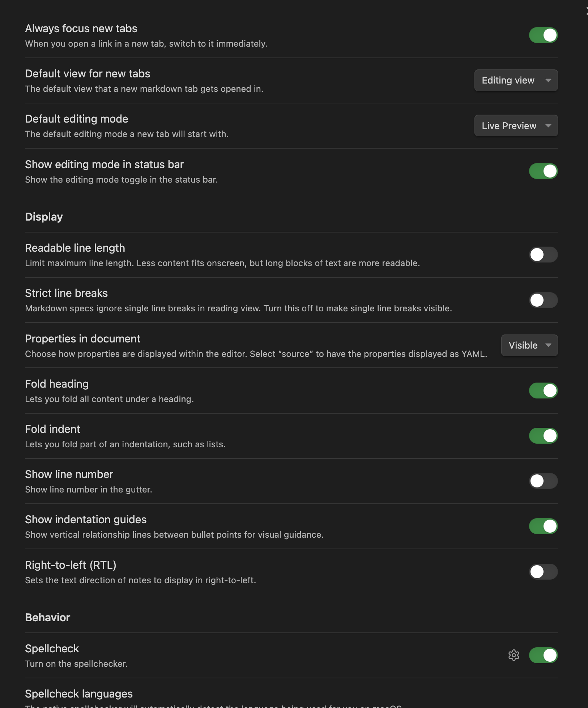The height and width of the screenshot is (708, 588).
Task: Open the Live Preview dropdown
Action: point(516,125)
